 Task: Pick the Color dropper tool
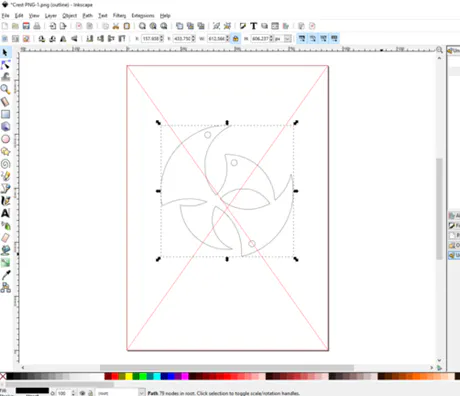point(5,275)
